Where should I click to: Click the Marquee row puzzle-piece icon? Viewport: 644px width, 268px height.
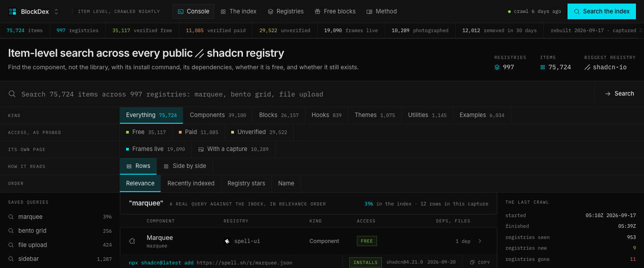pyautogui.click(x=132, y=241)
